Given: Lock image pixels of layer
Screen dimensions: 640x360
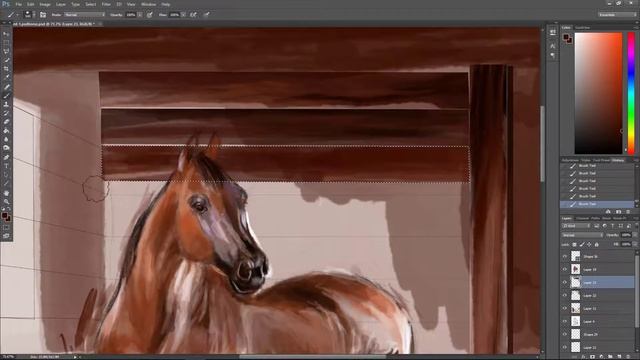Looking at the screenshot, I should pos(582,244).
